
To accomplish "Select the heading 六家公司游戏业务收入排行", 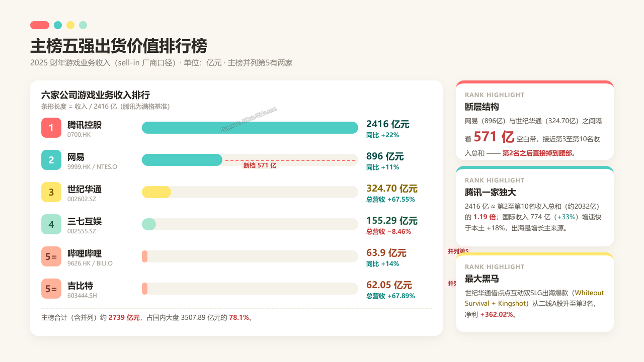I will [96, 95].
